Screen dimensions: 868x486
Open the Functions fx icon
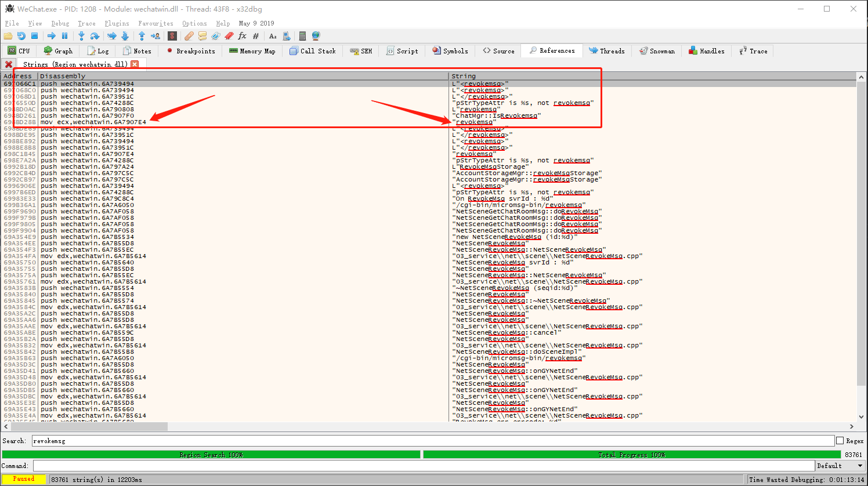tap(242, 36)
